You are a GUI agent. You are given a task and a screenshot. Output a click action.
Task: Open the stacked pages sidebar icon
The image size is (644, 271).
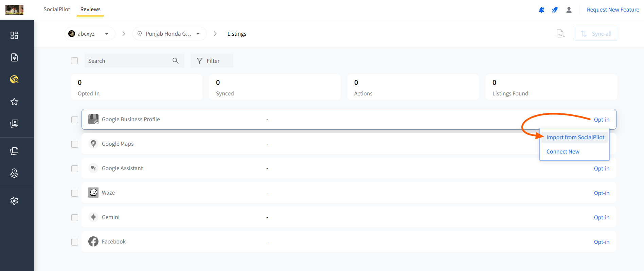point(14,151)
